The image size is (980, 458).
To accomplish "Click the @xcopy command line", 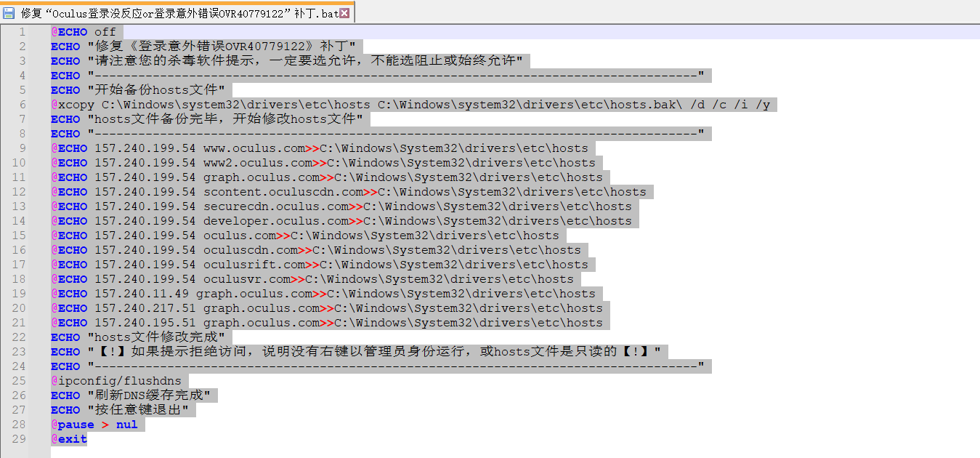I will tap(410, 105).
